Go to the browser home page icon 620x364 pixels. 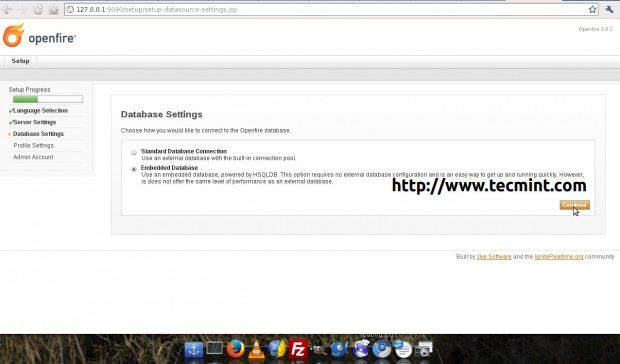pyautogui.click(x=53, y=10)
